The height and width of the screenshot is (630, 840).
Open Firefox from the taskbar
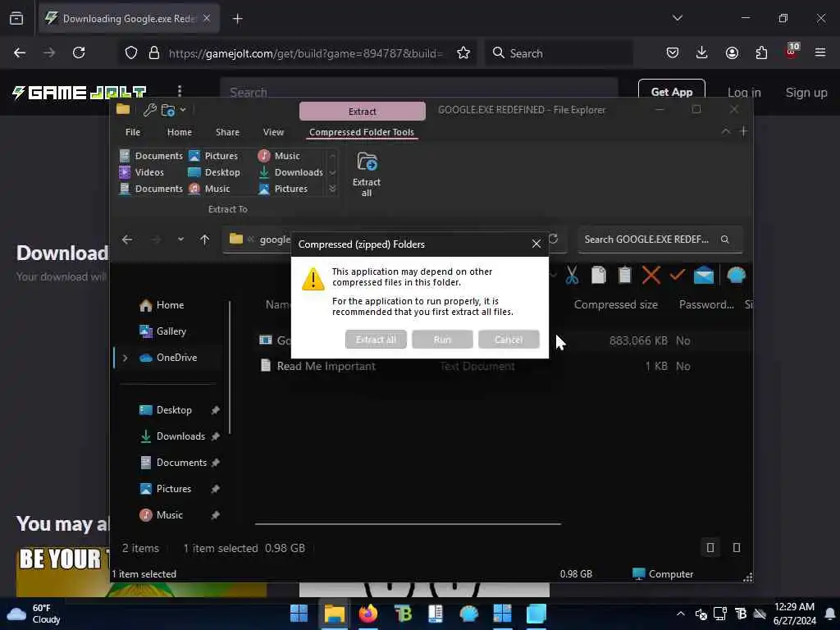tap(368, 614)
